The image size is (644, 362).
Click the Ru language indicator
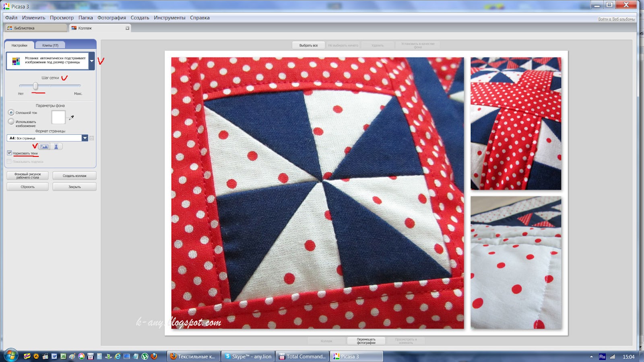[x=602, y=357]
